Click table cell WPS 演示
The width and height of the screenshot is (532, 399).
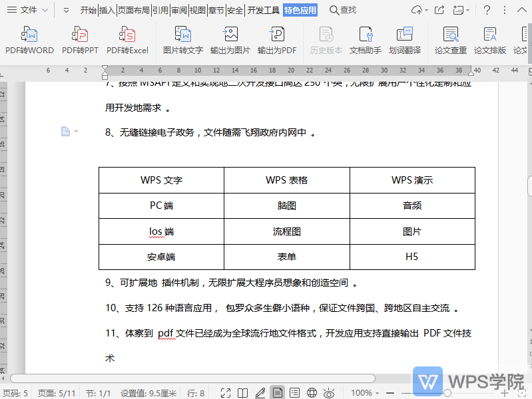[x=412, y=180]
